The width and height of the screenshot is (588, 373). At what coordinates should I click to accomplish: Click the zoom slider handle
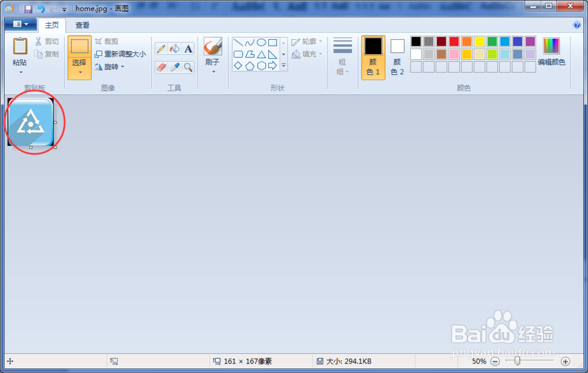[517, 361]
